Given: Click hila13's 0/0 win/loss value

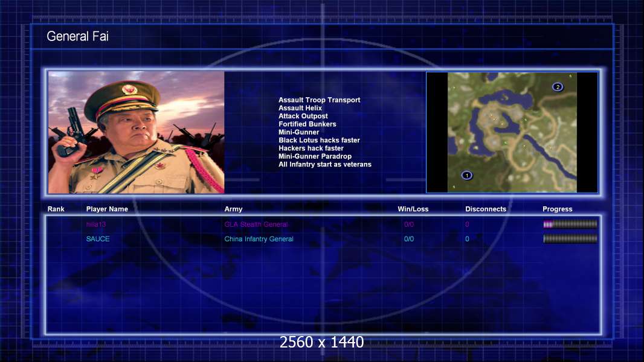Looking at the screenshot, I should tap(408, 224).
